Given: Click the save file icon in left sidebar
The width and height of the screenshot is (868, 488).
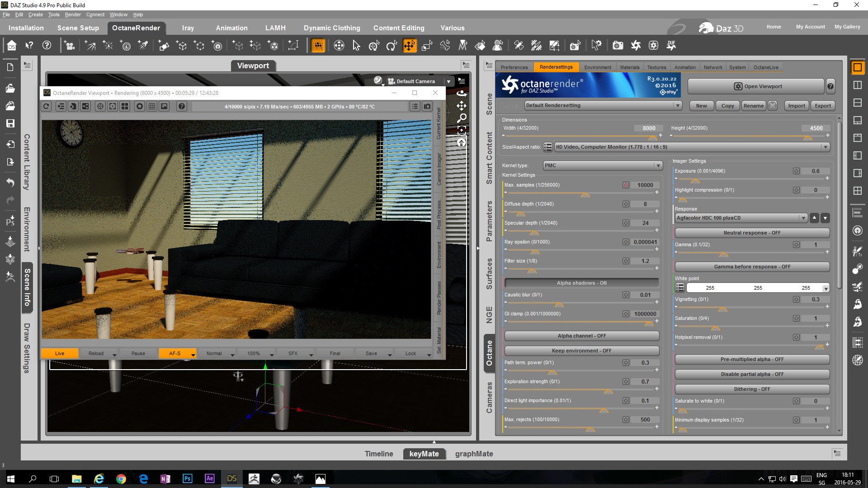Looking at the screenshot, I should [10, 123].
